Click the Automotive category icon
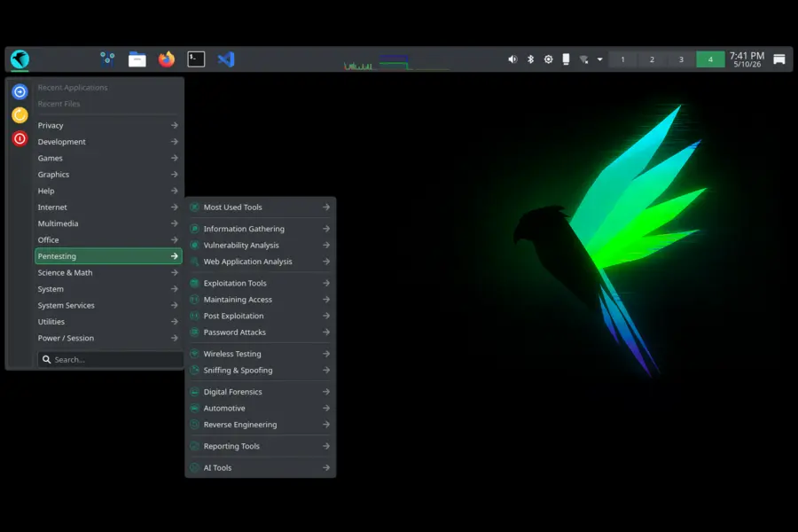 194,408
